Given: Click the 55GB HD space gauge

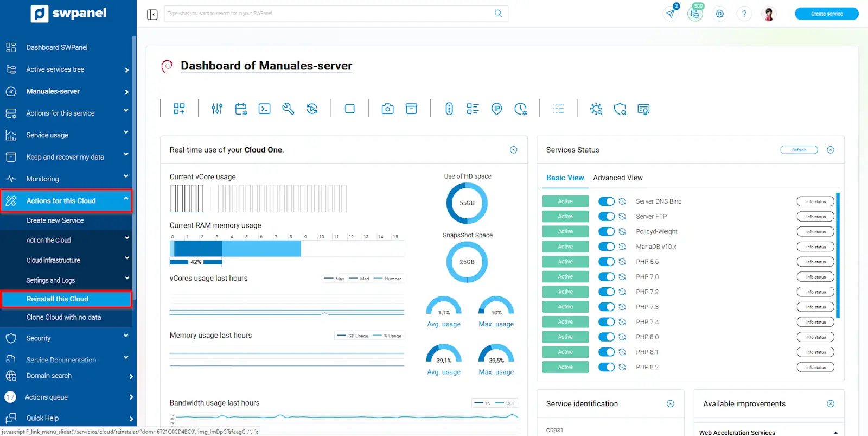Looking at the screenshot, I should [x=467, y=203].
